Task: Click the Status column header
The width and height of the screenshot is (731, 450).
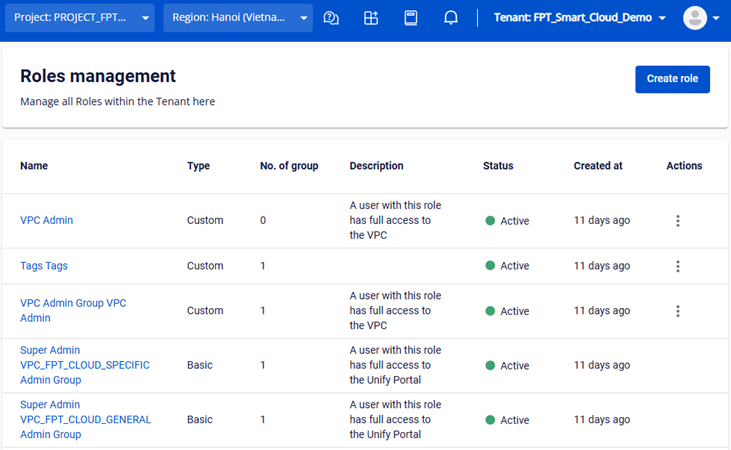Action: (x=498, y=166)
